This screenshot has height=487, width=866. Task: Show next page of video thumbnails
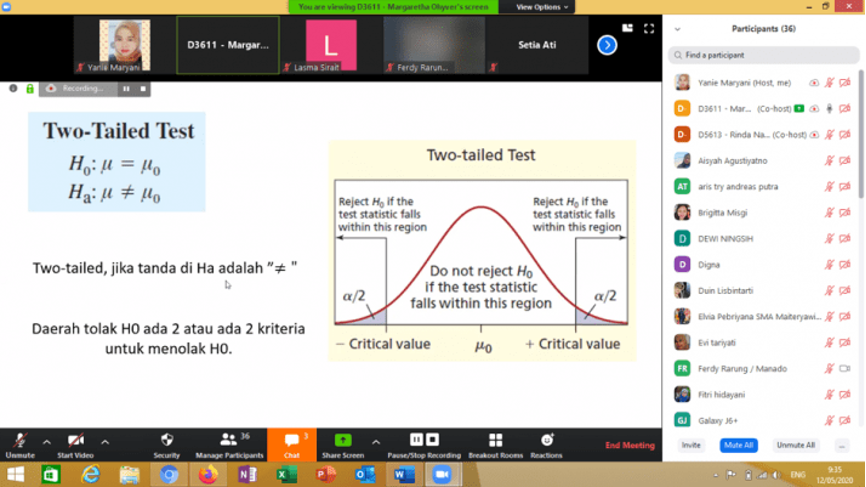coord(607,45)
